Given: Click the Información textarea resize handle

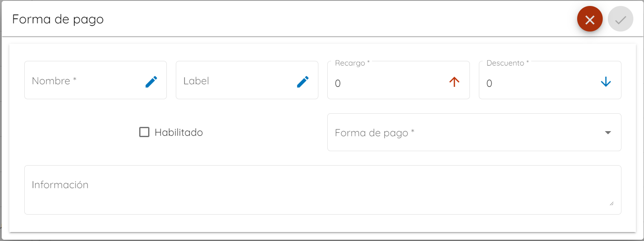Looking at the screenshot, I should coord(611,203).
